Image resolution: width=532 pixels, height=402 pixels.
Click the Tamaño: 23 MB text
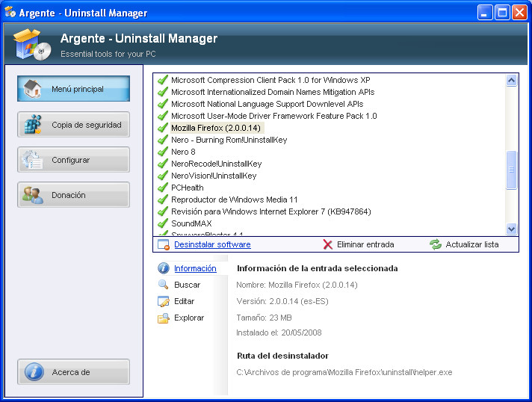point(264,318)
